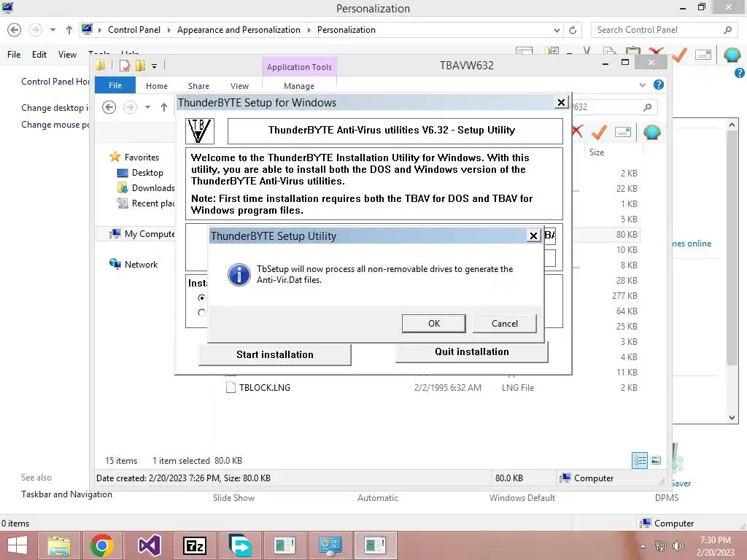Click the orange checkmark icon in TBAVW632 toolbar
This screenshot has height=560, width=747.
600,132
